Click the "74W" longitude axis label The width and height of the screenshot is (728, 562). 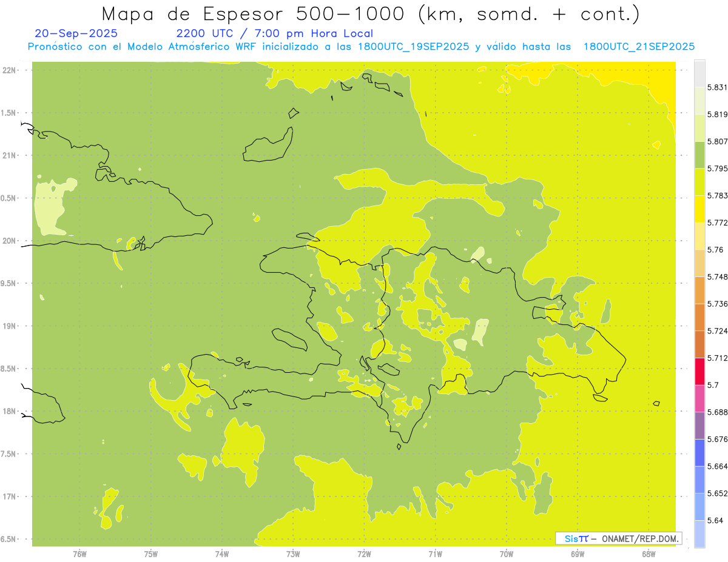[x=222, y=554]
